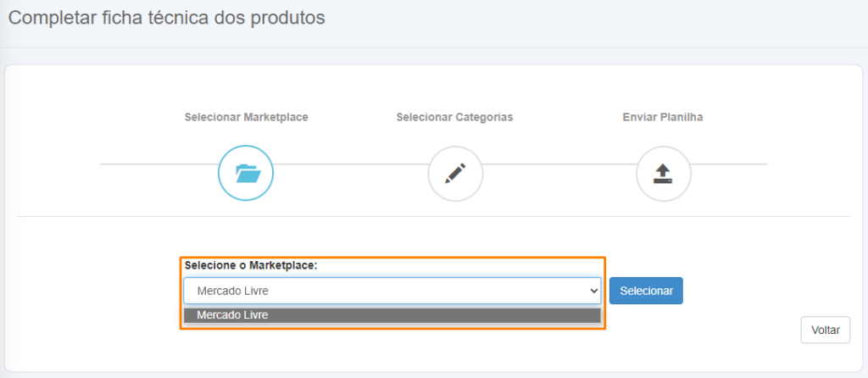The width and height of the screenshot is (868, 378).
Task: Click the 'Completar ficha técnica dos produtos' heading
Action: pyautogui.click(x=167, y=18)
